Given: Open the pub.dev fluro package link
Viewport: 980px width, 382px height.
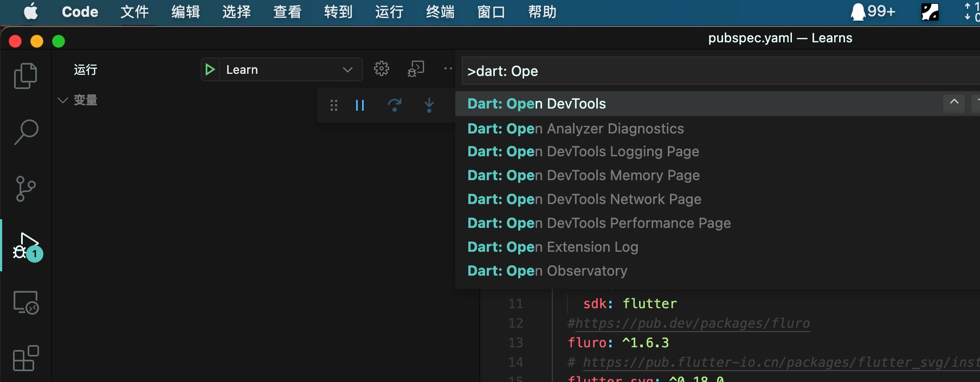Looking at the screenshot, I should [x=692, y=323].
